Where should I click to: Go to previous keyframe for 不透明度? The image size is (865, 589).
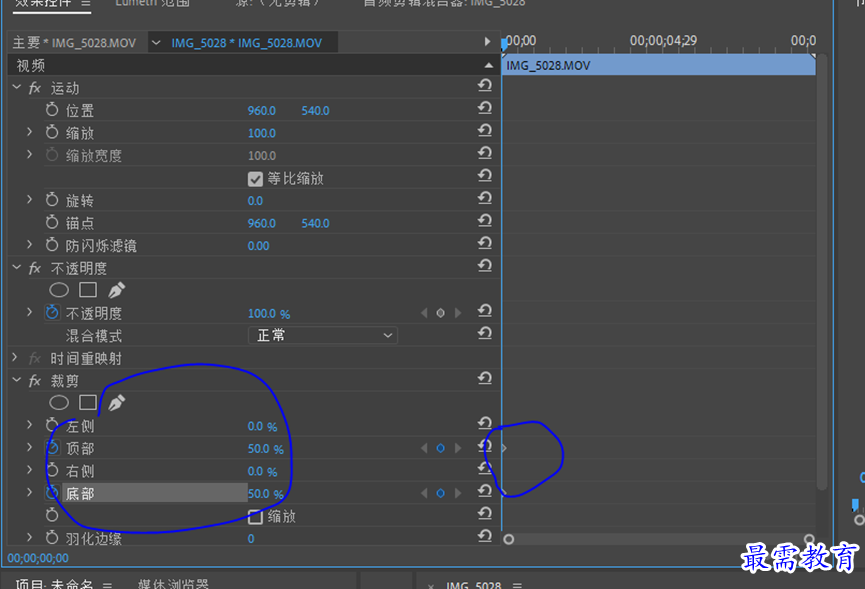(x=424, y=313)
